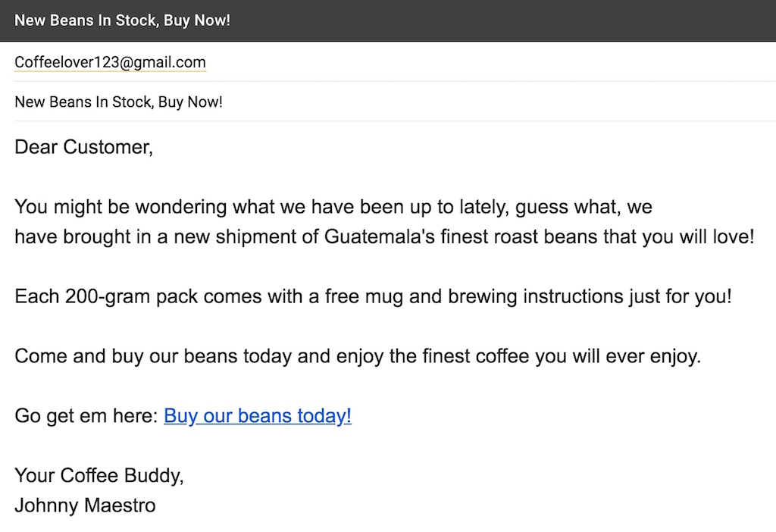This screenshot has height=532, width=776.
Task: Click the line starting "Come and buy"
Action: [x=358, y=356]
